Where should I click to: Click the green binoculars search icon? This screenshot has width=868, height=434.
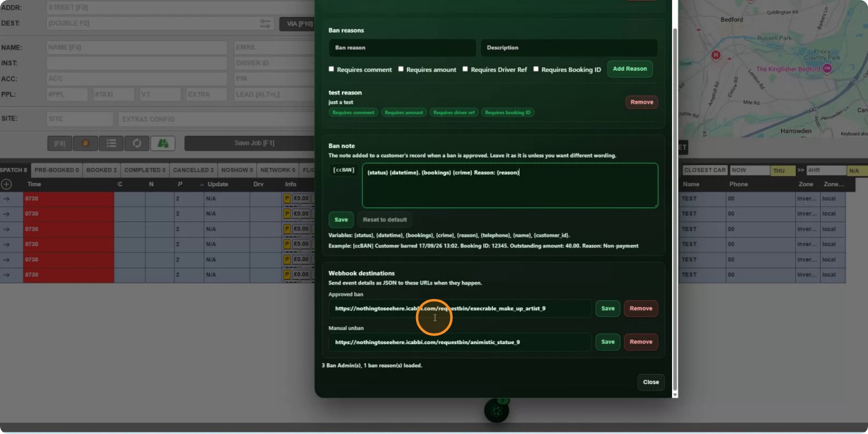pyautogui.click(x=163, y=143)
